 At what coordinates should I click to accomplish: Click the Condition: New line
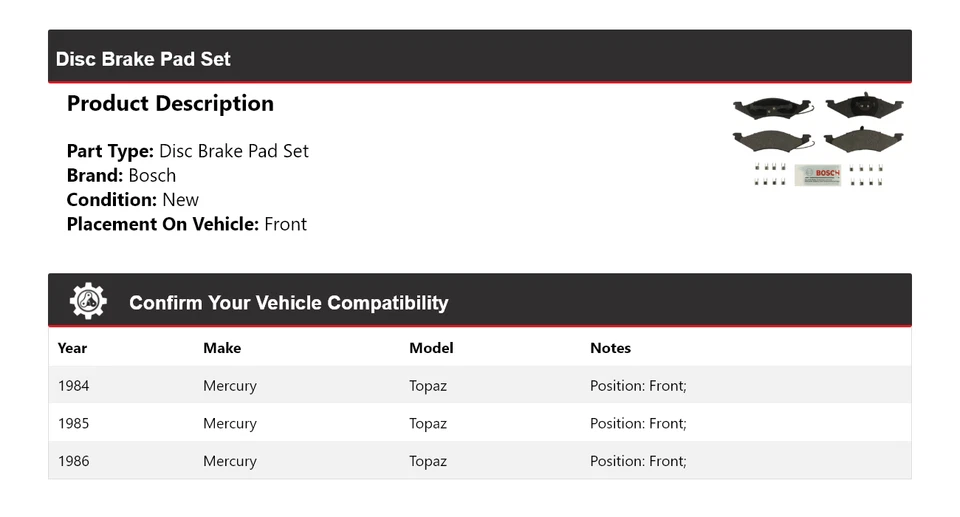point(133,199)
